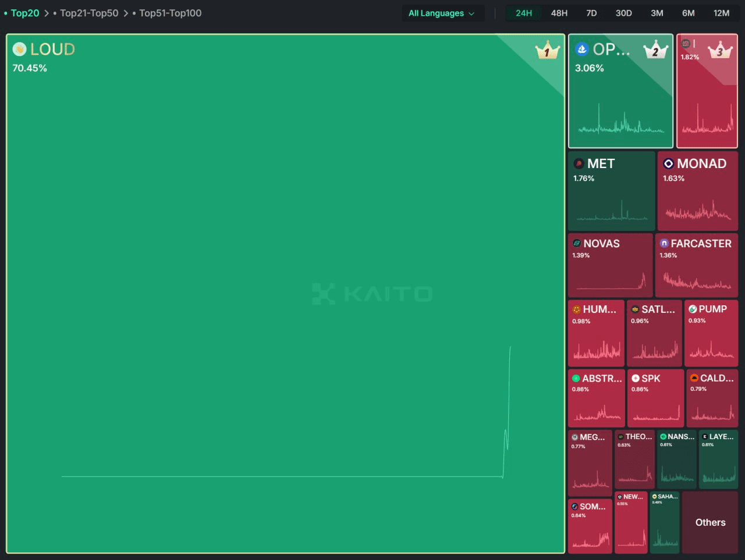
Task: Click the MEG... token logo icon
Action: [574, 437]
